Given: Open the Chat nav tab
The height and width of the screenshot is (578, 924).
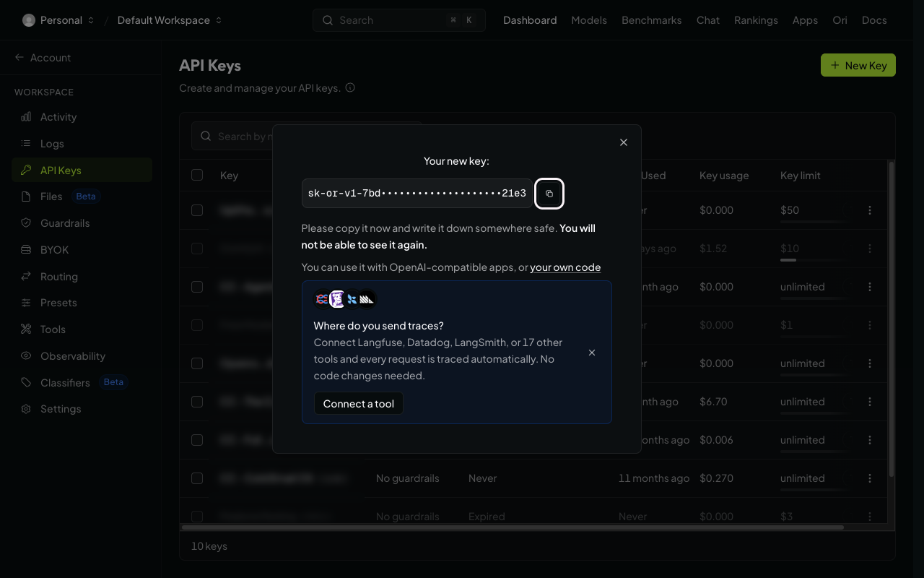Looking at the screenshot, I should tap(708, 20).
